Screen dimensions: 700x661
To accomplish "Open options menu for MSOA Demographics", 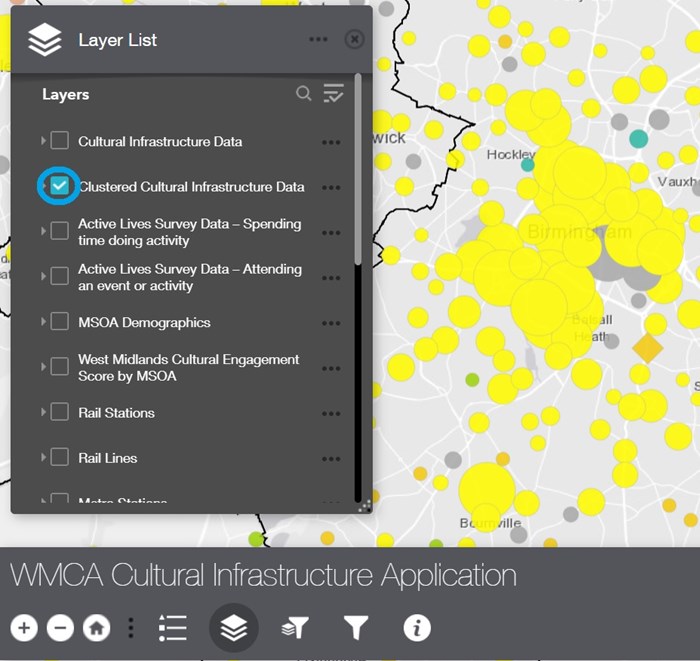I will click(331, 323).
